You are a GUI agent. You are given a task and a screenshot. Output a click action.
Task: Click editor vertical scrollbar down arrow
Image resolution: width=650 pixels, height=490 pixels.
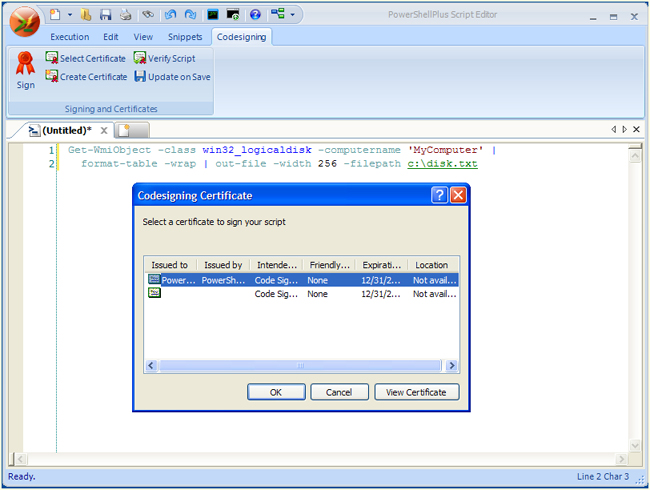coord(635,446)
